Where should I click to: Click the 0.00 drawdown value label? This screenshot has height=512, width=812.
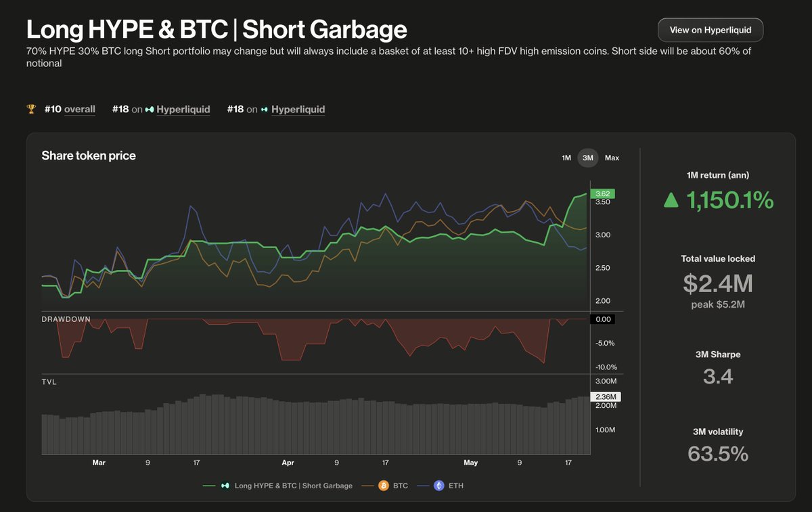tap(602, 319)
